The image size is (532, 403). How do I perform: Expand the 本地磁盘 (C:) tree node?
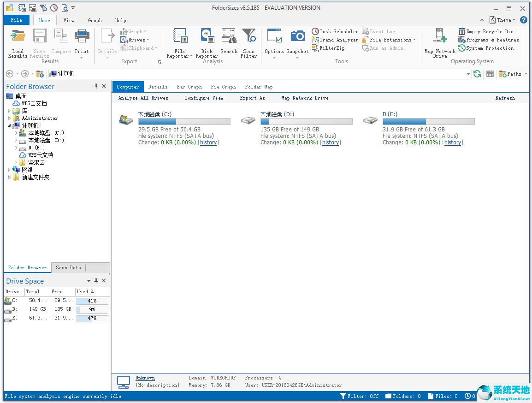(16, 133)
